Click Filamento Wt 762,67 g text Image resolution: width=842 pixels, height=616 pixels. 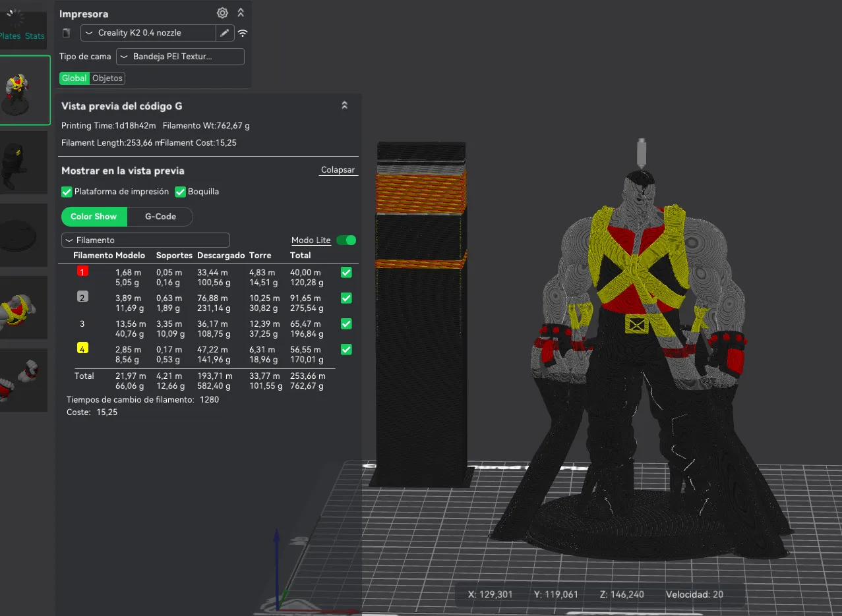point(206,125)
